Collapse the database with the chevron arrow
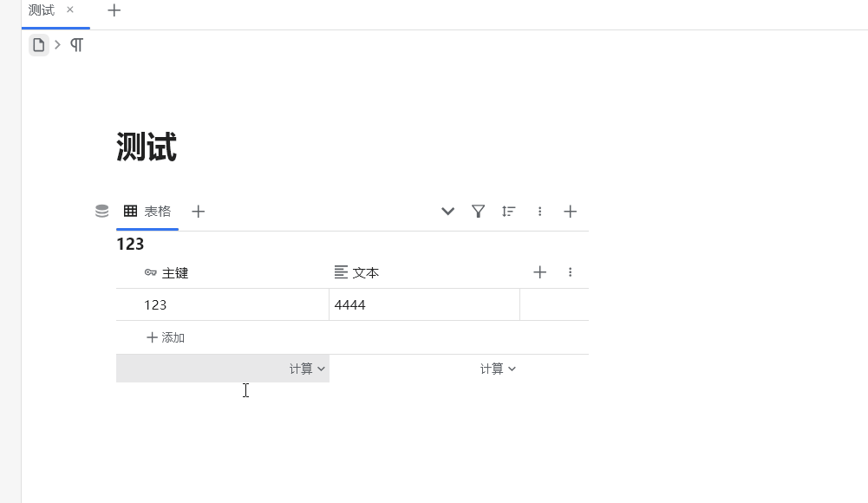 click(x=447, y=211)
